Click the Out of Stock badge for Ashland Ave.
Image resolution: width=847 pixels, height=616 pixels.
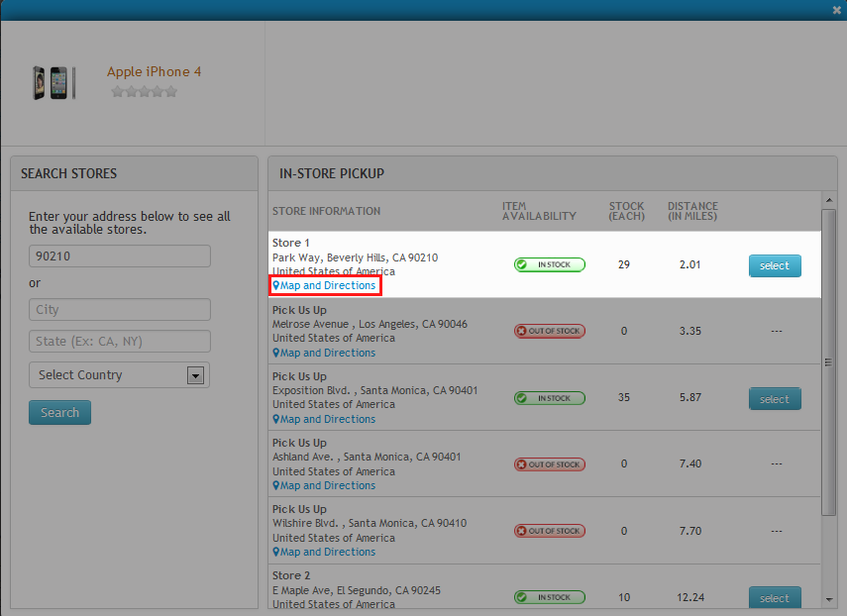(x=550, y=464)
